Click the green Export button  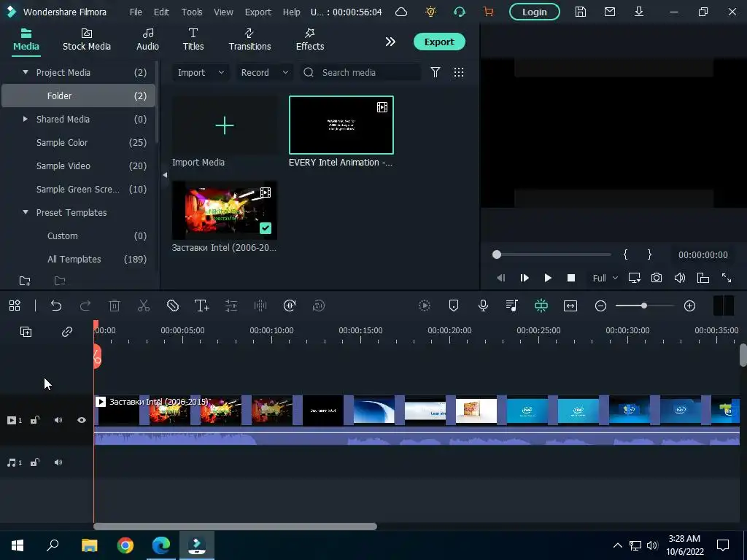(x=439, y=42)
